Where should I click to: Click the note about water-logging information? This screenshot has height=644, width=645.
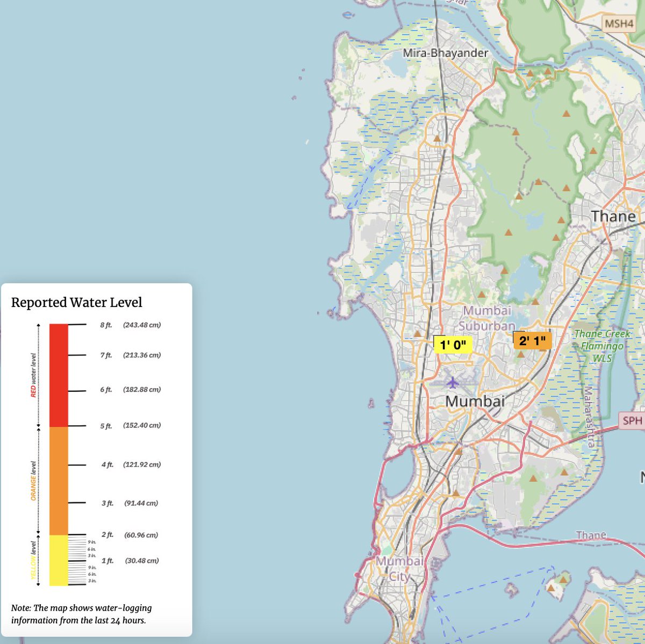82,614
